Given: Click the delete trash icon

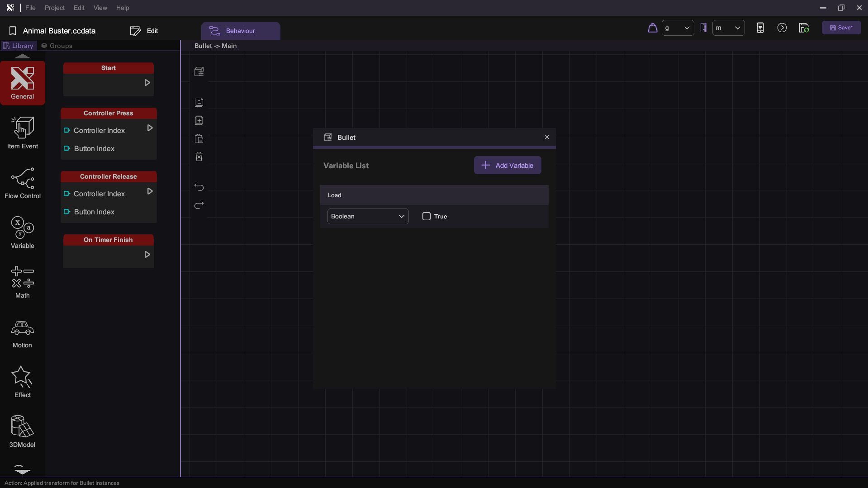Looking at the screenshot, I should [x=199, y=156].
